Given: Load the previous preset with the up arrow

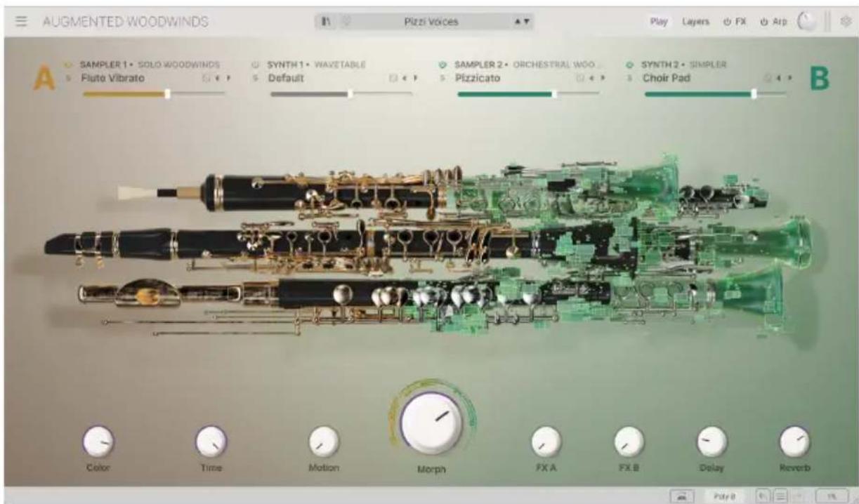Looking at the screenshot, I should (x=518, y=22).
